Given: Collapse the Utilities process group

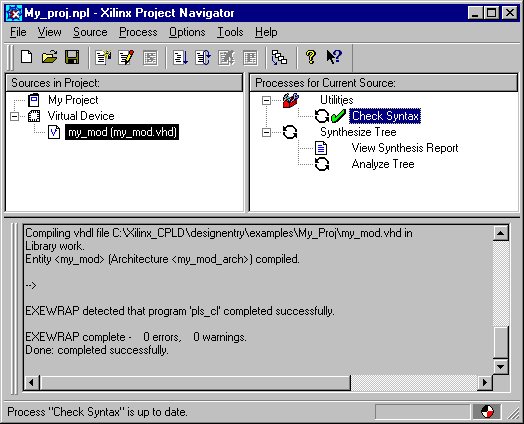Looking at the screenshot, I should point(266,100).
